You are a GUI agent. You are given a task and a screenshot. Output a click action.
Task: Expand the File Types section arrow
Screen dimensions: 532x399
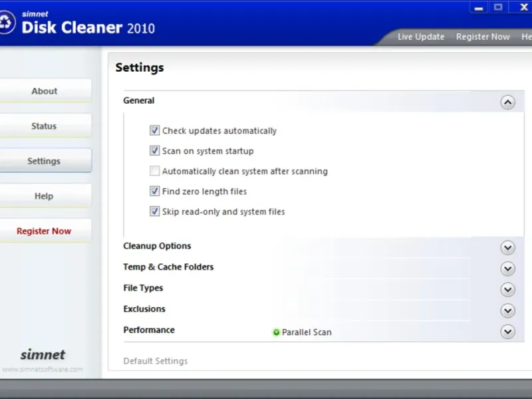507,290
